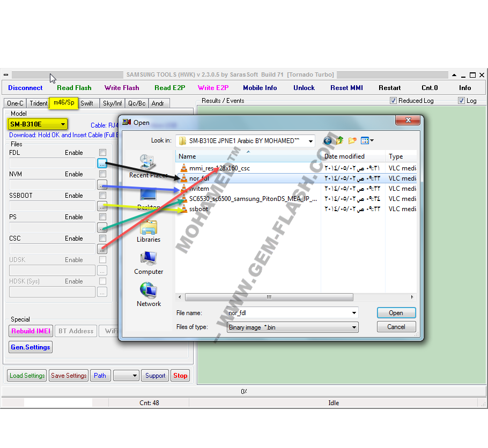Select the mmi_res_128x160_csc file

(x=219, y=168)
